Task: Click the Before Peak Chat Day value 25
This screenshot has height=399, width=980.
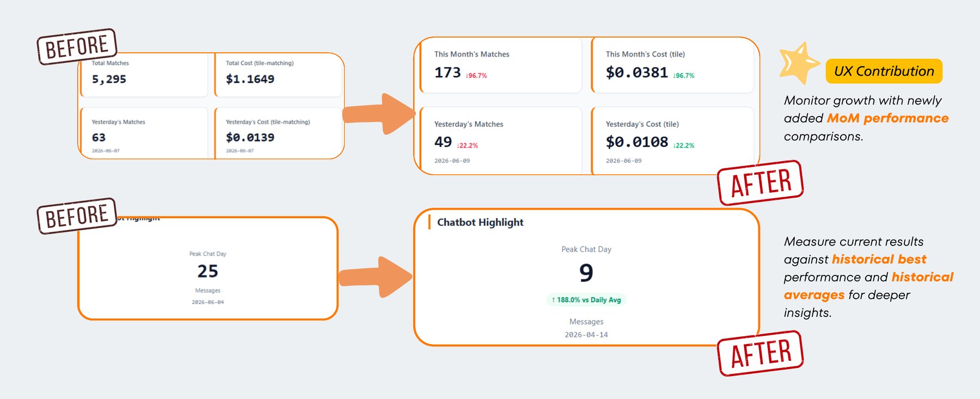Action: coord(207,271)
